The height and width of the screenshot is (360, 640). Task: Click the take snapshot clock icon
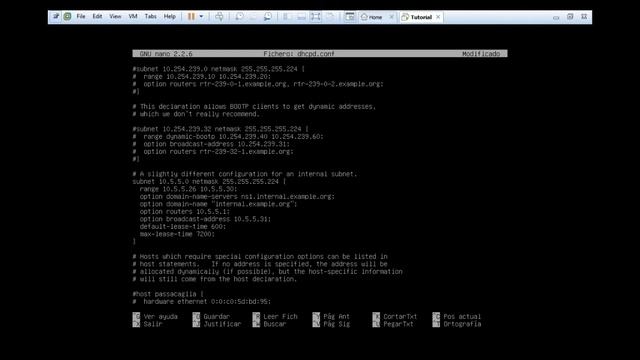click(239, 17)
